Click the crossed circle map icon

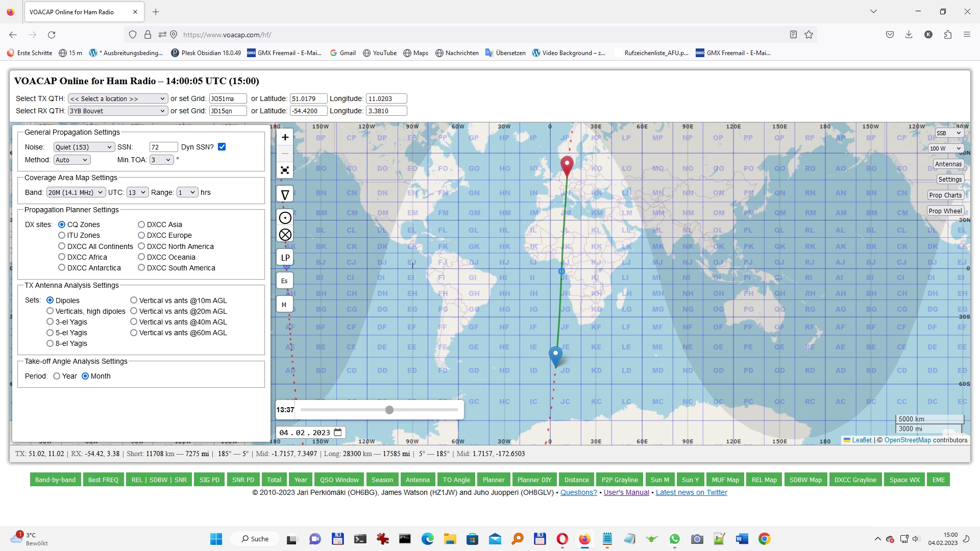click(285, 235)
